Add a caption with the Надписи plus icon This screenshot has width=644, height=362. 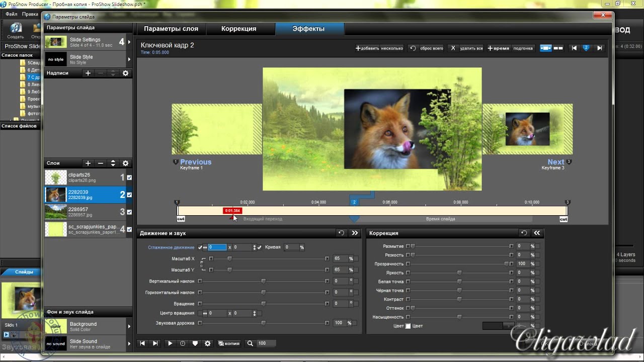(88, 73)
